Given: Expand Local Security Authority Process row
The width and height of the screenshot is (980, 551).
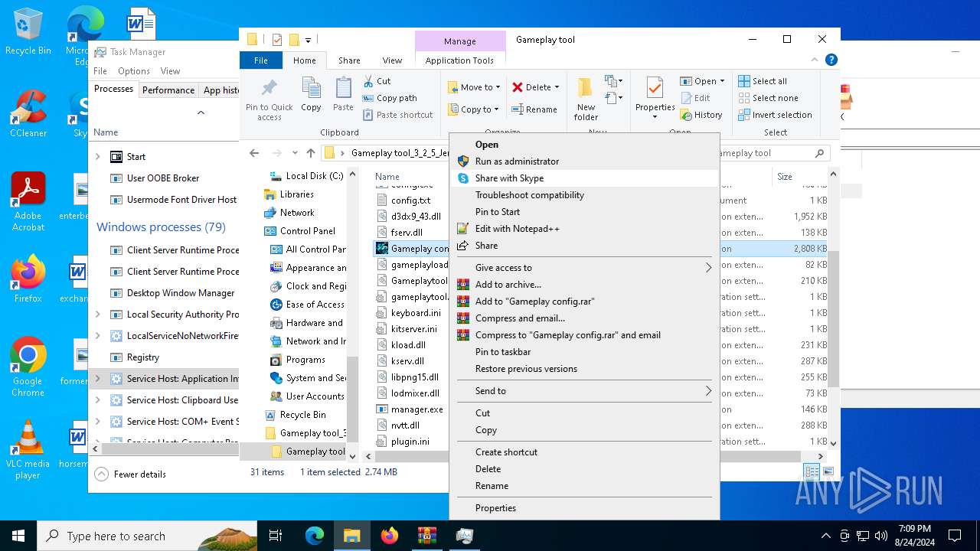Looking at the screenshot, I should [x=97, y=315].
